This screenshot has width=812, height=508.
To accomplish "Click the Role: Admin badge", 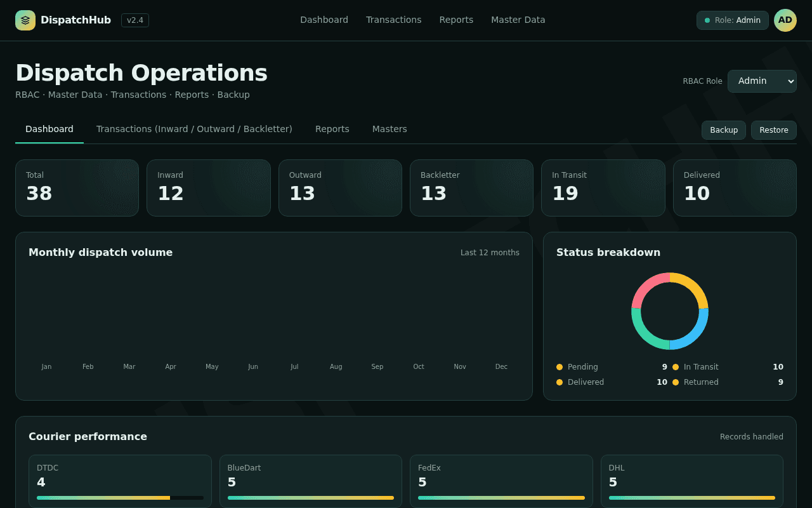I will [x=733, y=20].
